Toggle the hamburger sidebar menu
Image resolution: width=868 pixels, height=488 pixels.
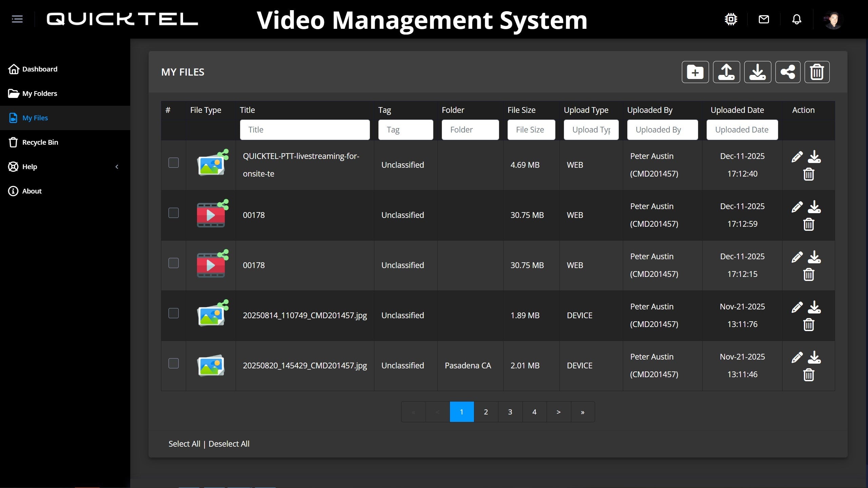(17, 19)
